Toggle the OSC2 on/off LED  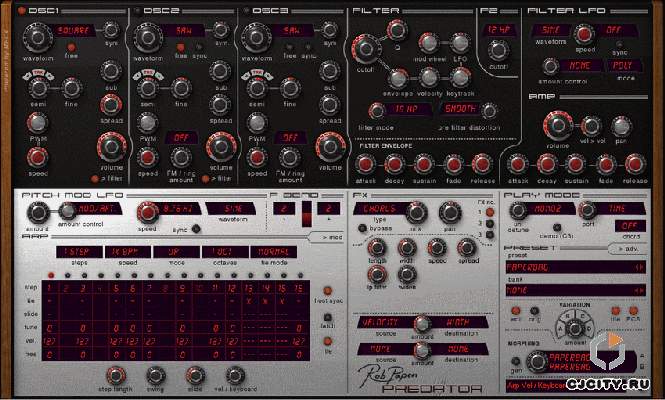137,11
